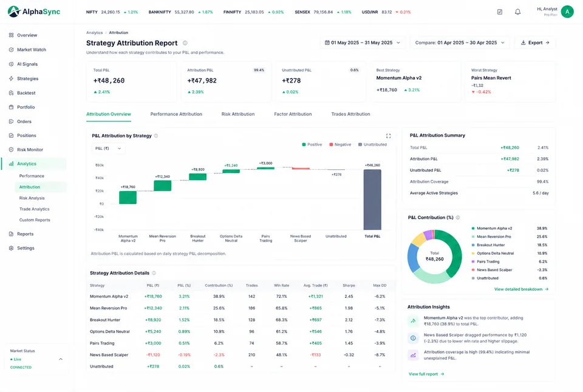Expand the waterfall chart to fullscreen
Screen dimensions: 583x392
pos(388,136)
